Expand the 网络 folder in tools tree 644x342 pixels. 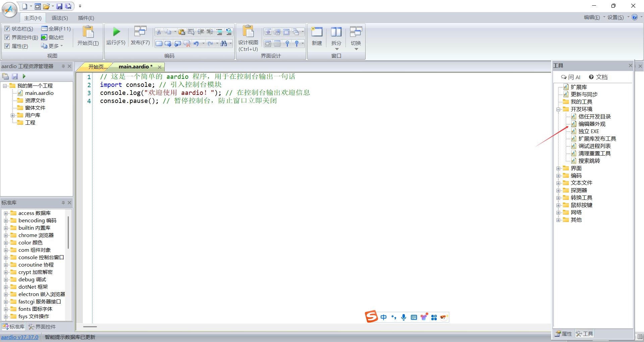pyautogui.click(x=558, y=213)
